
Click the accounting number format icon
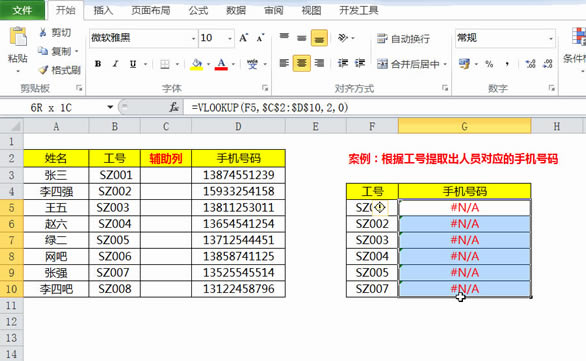coord(465,64)
